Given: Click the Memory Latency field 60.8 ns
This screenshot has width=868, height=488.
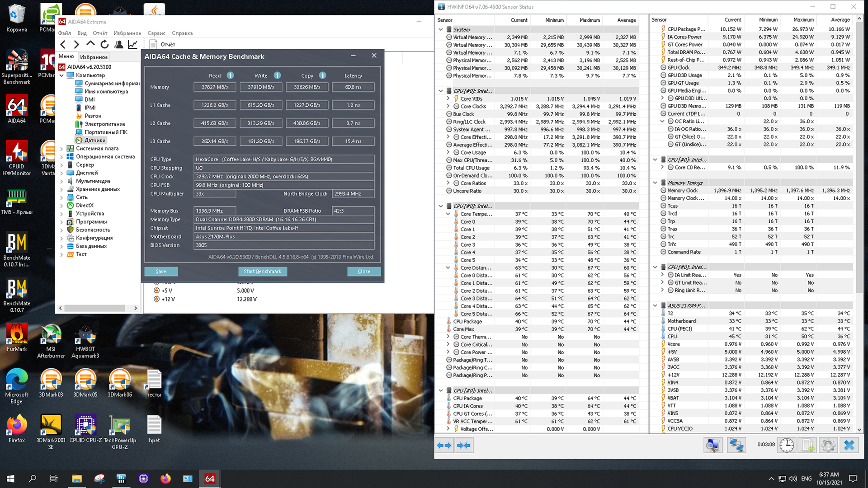Looking at the screenshot, I should [353, 87].
